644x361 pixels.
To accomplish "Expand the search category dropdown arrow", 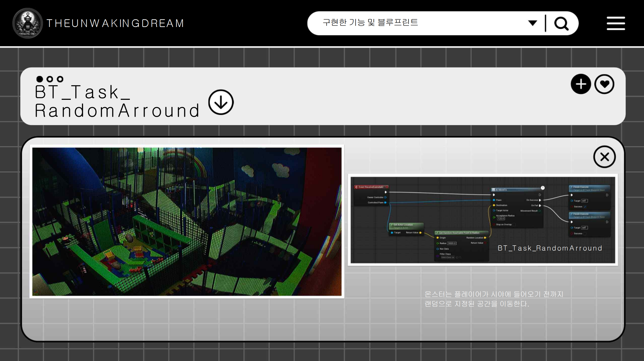I will point(532,23).
